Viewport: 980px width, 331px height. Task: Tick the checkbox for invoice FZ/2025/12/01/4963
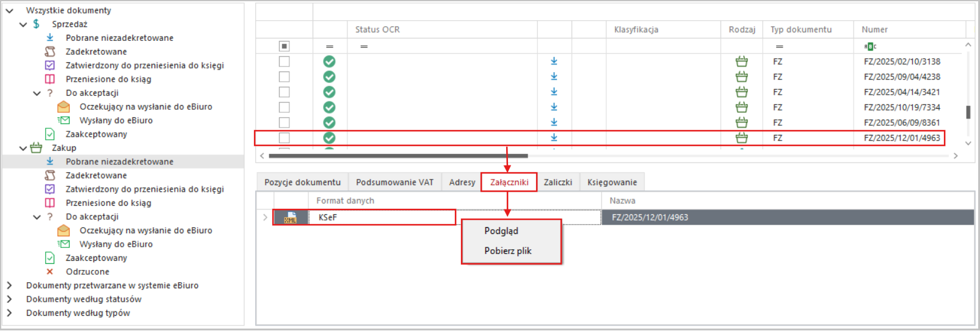pos(285,138)
